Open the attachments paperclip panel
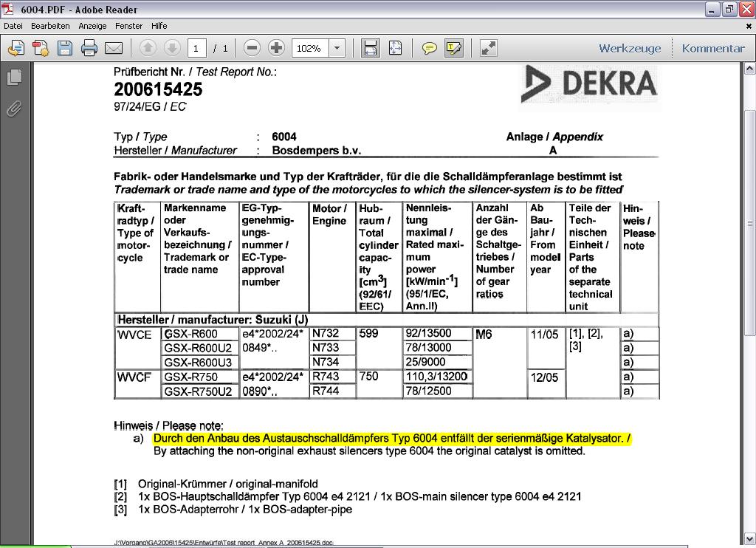This screenshot has height=548, width=756. (15, 109)
